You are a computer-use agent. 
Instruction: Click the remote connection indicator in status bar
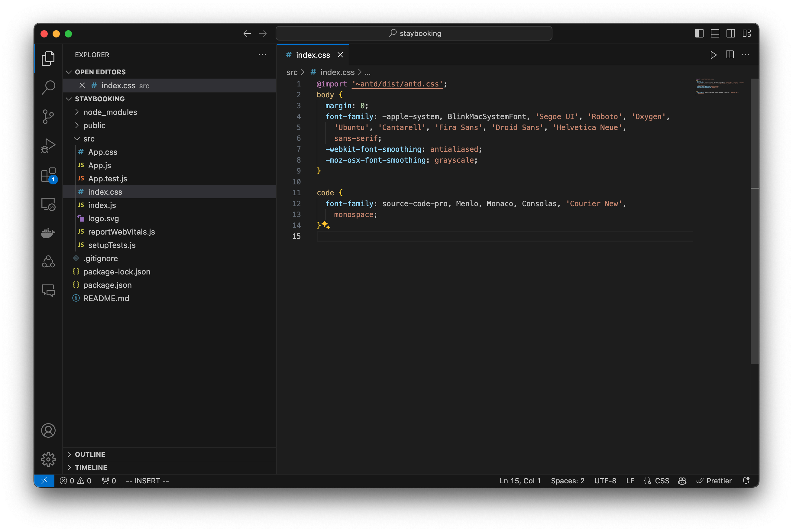click(44, 480)
